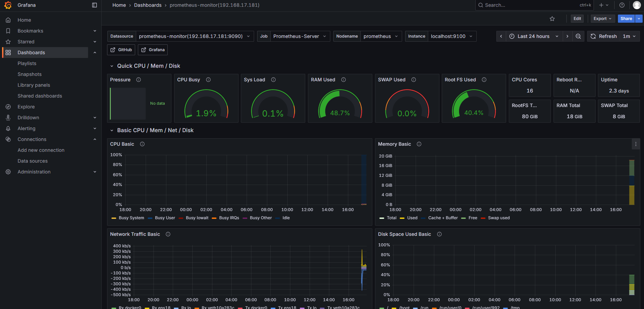Open the Last 24 hours time picker

pos(534,36)
